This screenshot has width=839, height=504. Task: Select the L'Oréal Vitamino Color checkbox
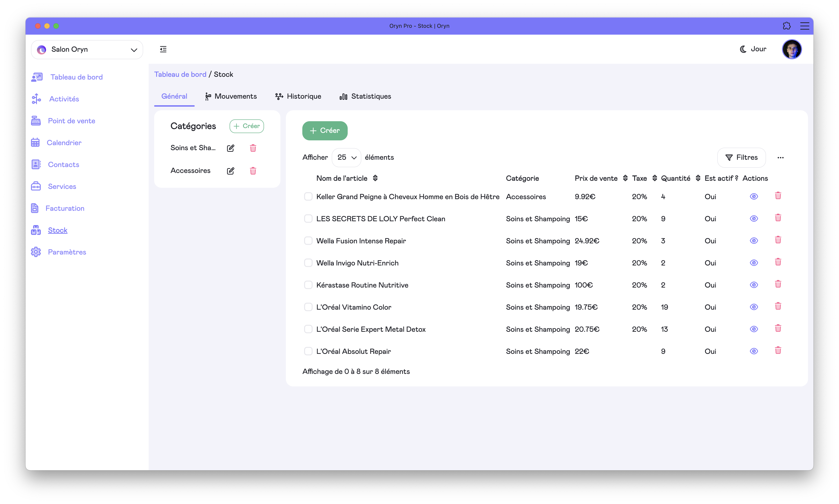pyautogui.click(x=308, y=307)
